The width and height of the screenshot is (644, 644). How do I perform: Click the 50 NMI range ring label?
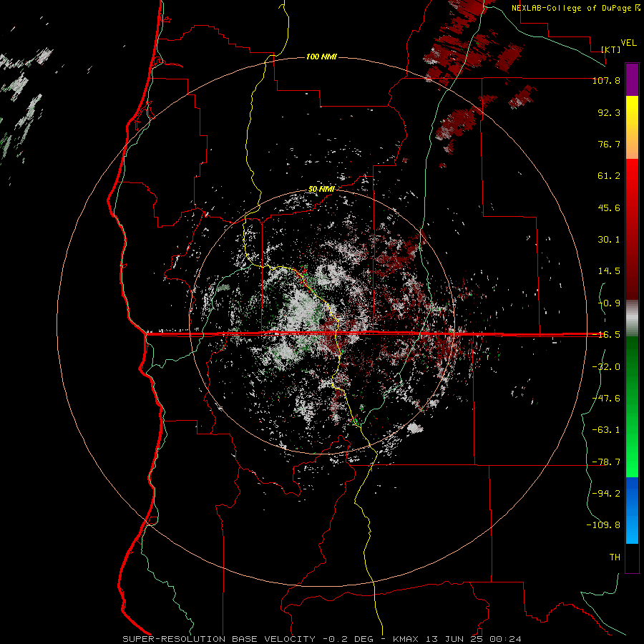(x=321, y=189)
